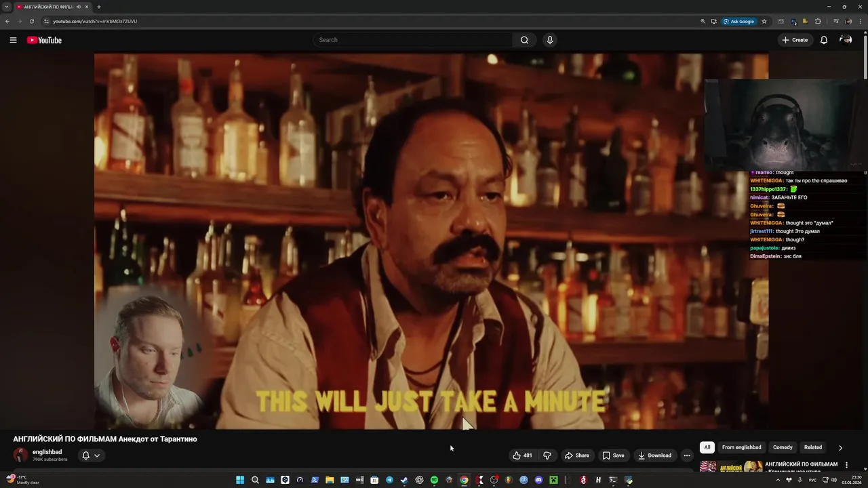Click the address bar URL

point(95,21)
